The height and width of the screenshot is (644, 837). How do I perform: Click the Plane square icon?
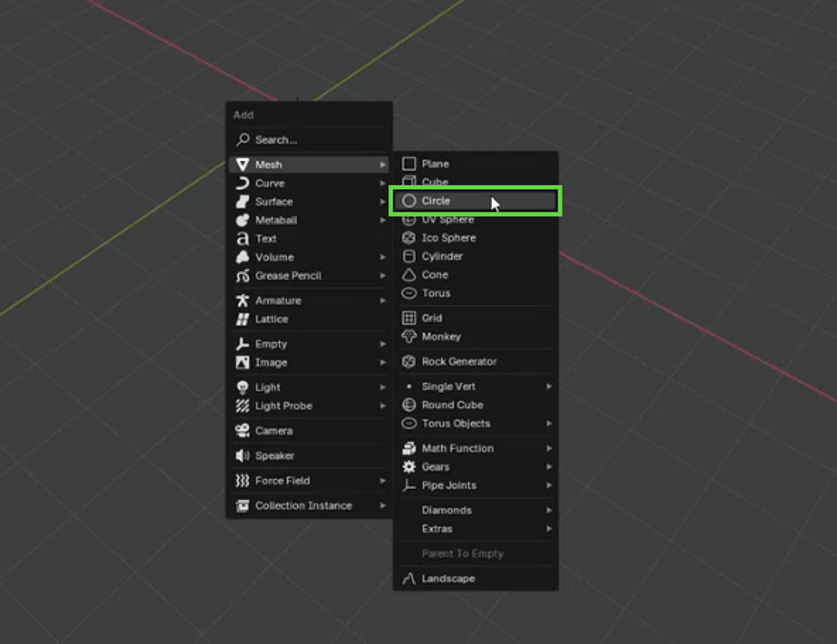(409, 163)
